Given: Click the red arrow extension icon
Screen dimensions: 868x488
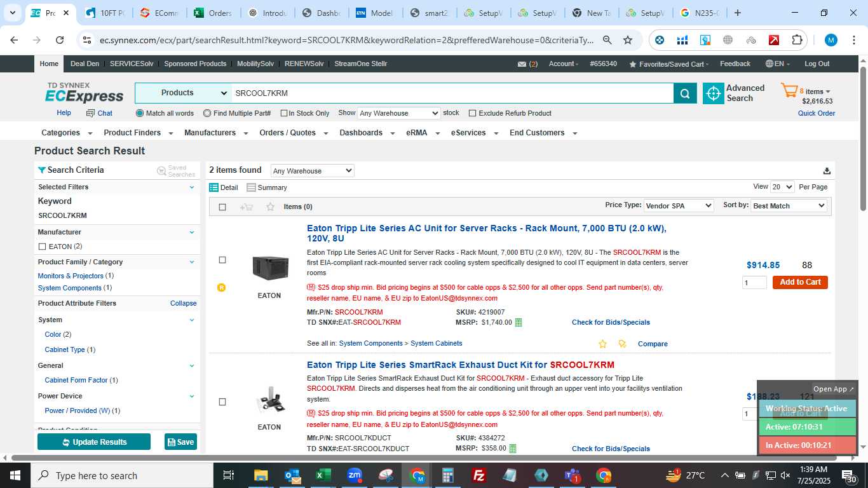Looking at the screenshot, I should (x=774, y=40).
